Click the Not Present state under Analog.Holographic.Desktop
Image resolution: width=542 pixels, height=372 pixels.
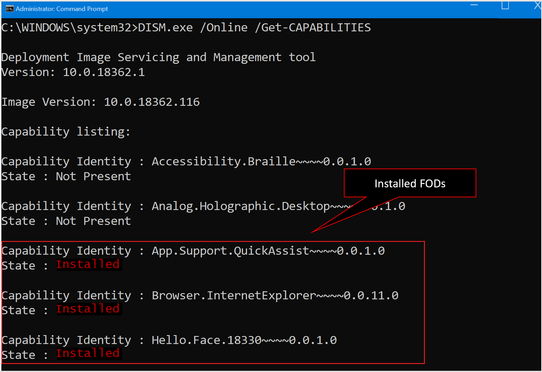point(93,221)
